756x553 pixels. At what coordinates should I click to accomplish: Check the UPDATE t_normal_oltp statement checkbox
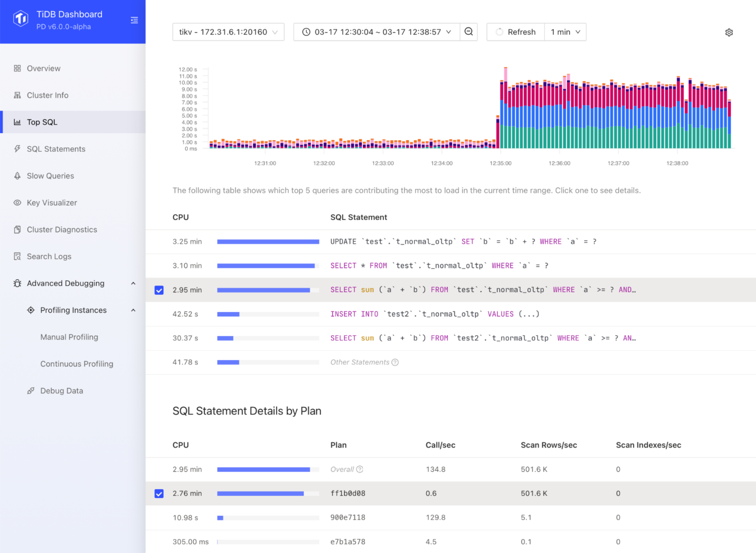click(159, 242)
